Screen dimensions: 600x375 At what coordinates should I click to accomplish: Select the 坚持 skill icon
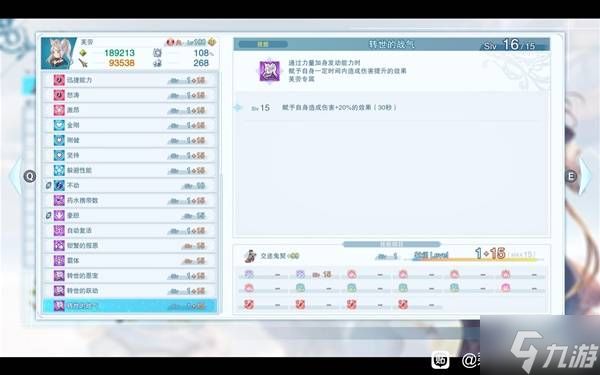(59, 155)
